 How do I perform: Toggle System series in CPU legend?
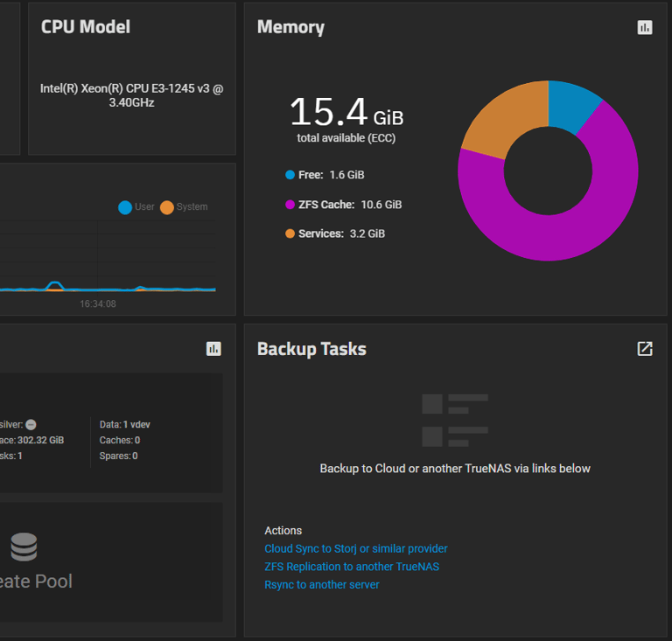point(184,206)
